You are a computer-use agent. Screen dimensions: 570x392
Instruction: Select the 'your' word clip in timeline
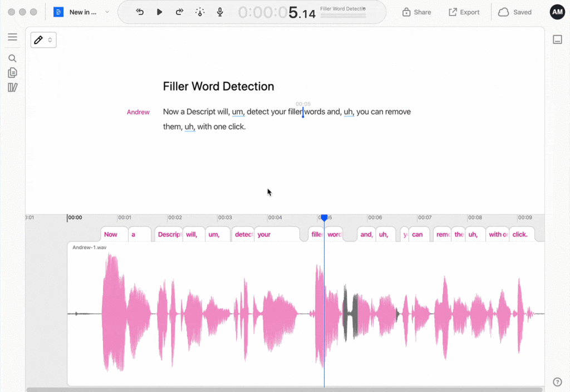(x=277, y=234)
